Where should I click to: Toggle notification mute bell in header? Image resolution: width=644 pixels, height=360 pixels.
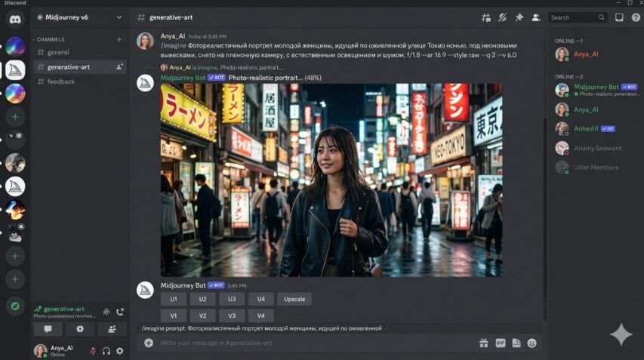[x=502, y=17]
